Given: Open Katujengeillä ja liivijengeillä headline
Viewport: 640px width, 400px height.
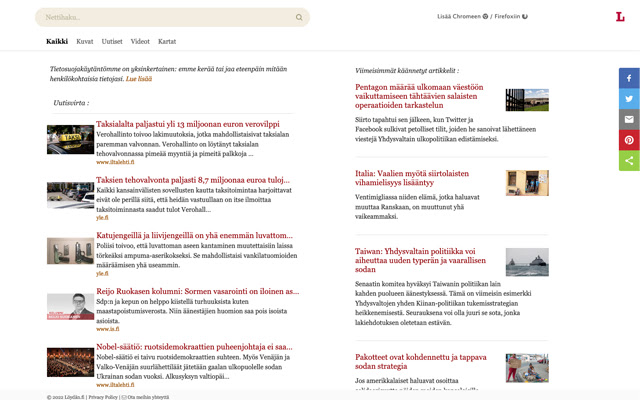Looking at the screenshot, I should pos(194,236).
